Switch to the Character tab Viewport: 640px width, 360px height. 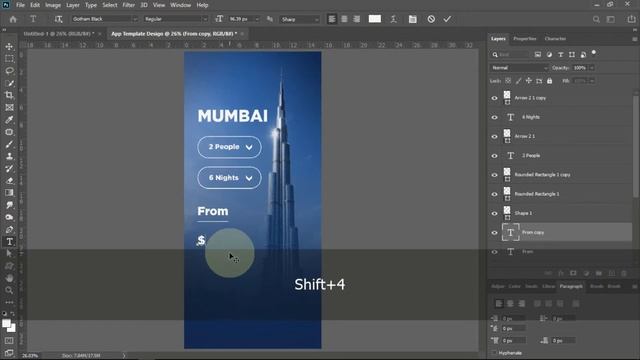(x=555, y=39)
